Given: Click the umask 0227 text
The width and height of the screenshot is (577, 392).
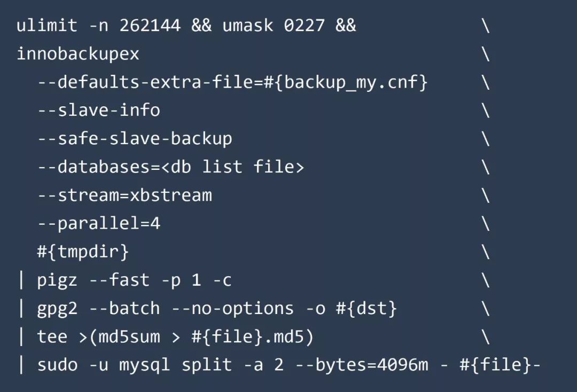Looking at the screenshot, I should pos(274,26).
